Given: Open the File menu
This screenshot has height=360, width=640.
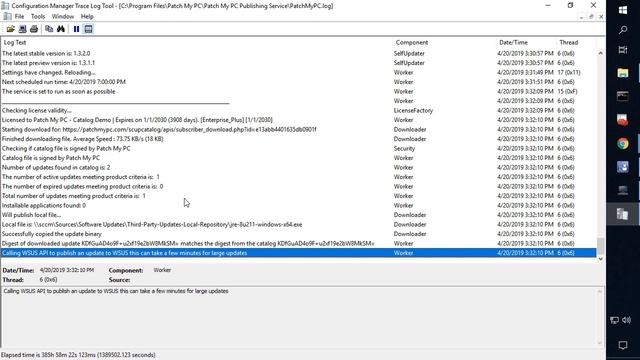Looking at the screenshot, I should (x=19, y=16).
